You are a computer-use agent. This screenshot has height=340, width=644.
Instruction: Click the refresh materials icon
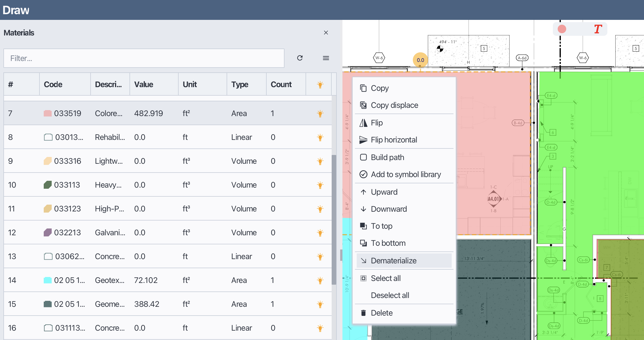300,58
